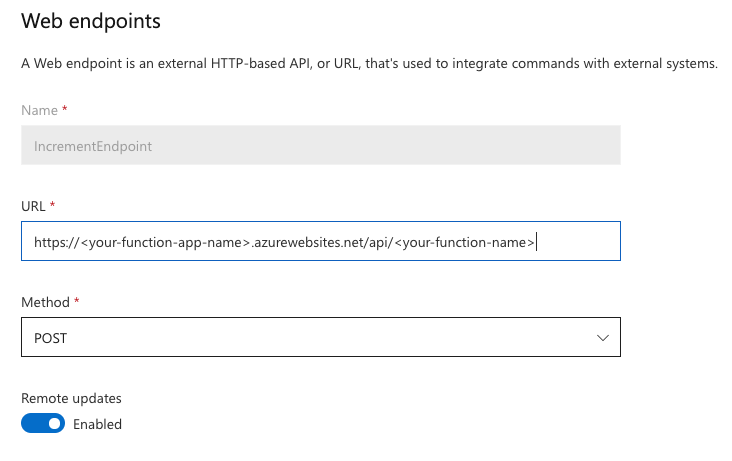Click the Remote updates label
The width and height of the screenshot is (732, 461).
[x=71, y=397]
